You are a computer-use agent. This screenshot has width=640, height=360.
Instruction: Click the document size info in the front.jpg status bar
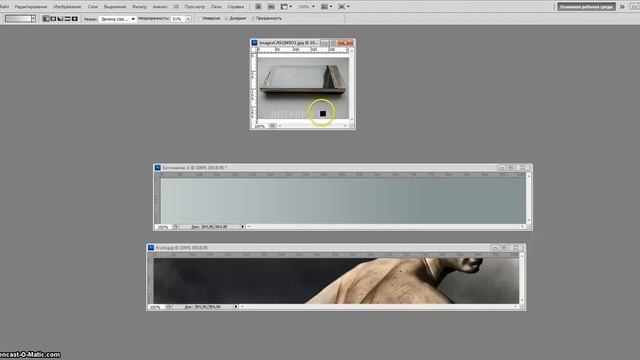pos(203,307)
